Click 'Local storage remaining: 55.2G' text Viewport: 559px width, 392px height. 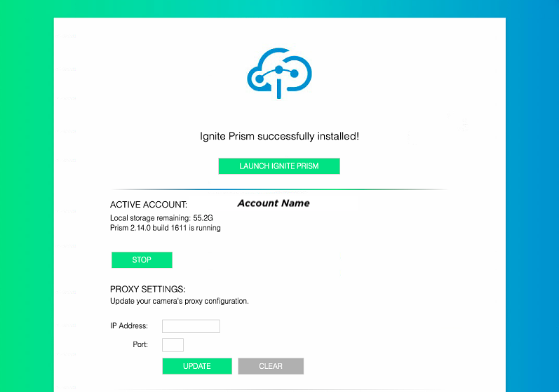161,217
